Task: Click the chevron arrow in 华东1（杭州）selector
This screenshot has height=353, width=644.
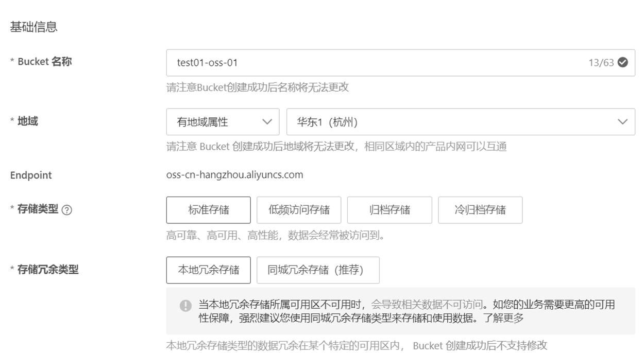Action: 622,122
